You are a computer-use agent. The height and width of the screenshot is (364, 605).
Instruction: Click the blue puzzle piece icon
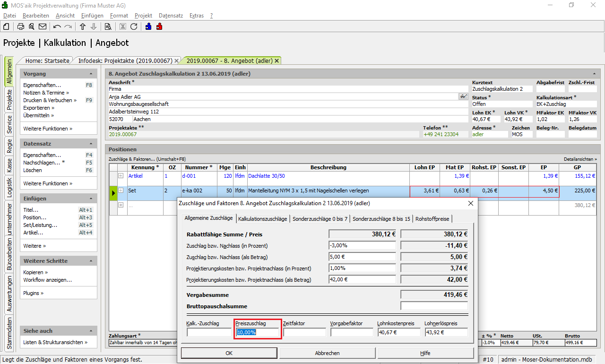pos(148,26)
